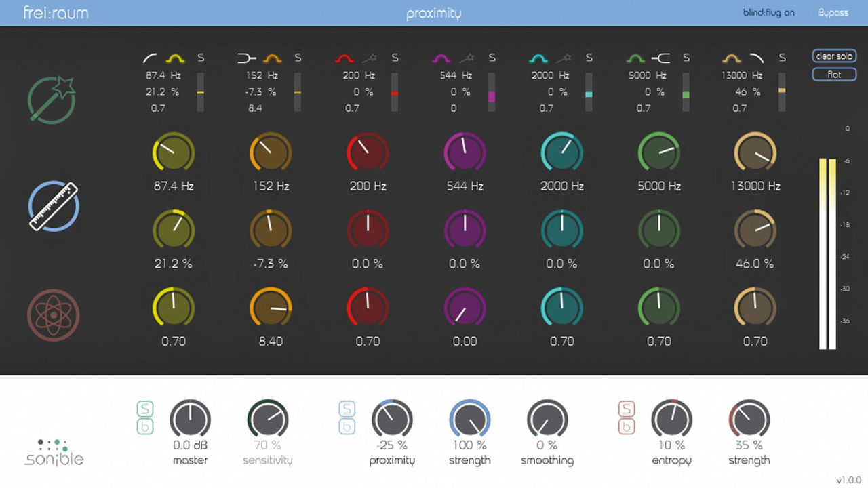This screenshot has width=868, height=488.
Task: Click the cyan 2000 Hz frequency knob
Action: pyautogui.click(x=561, y=153)
